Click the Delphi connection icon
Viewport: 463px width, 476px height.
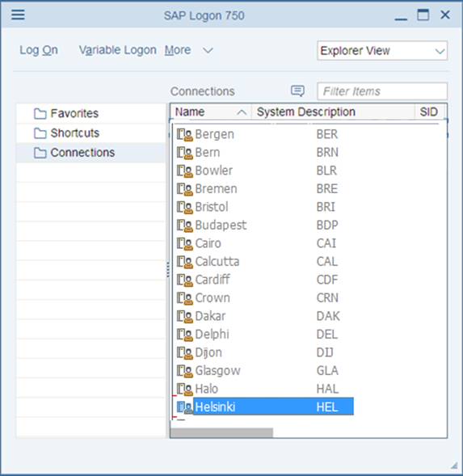184,335
